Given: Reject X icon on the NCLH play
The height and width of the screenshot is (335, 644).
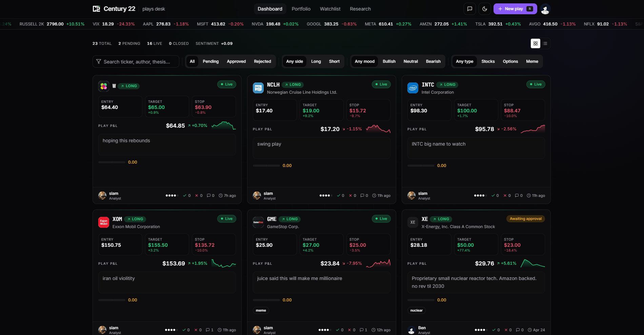Looking at the screenshot, I should point(350,196).
